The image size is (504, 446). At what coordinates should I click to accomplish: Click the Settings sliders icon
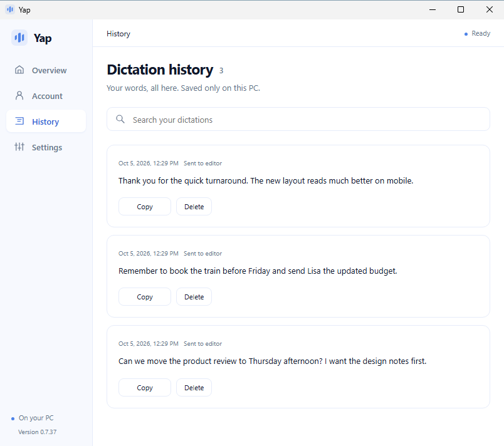(19, 147)
